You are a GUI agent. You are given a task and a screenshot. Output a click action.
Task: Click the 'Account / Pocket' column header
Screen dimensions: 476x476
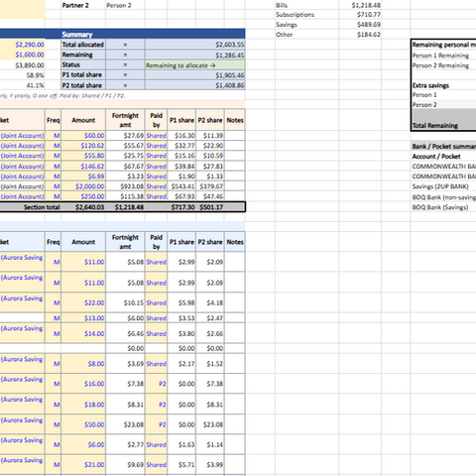click(436, 157)
